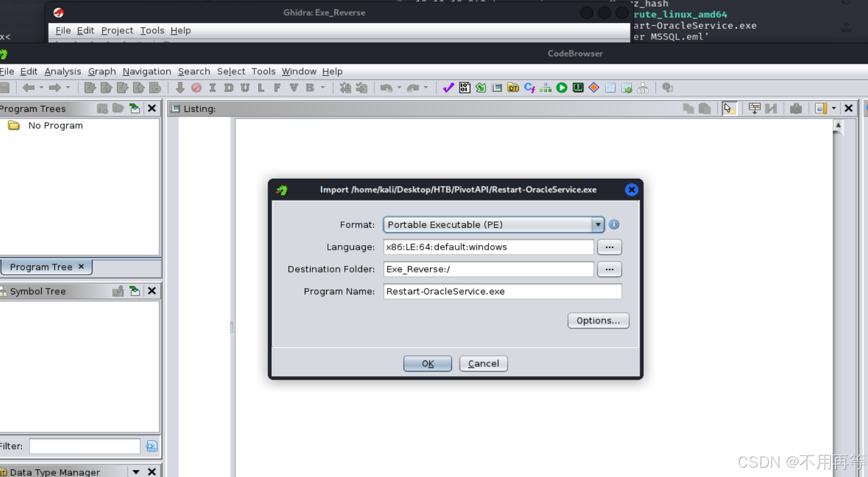Open the Decompiler Cf icon
The image size is (868, 477).
pyautogui.click(x=530, y=88)
